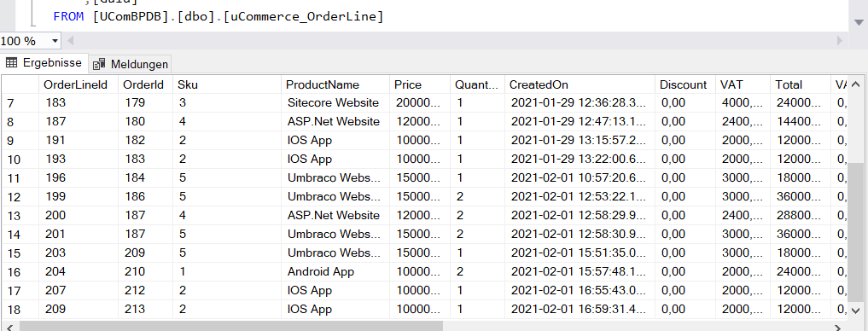Viewport: 868px width, 331px height.
Task: Click Price cell in row 11
Action: pyautogui.click(x=420, y=178)
